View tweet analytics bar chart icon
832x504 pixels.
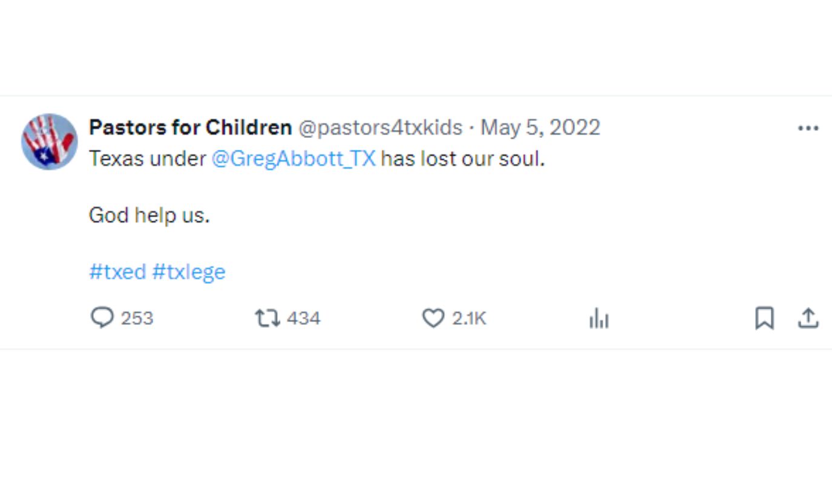click(598, 318)
